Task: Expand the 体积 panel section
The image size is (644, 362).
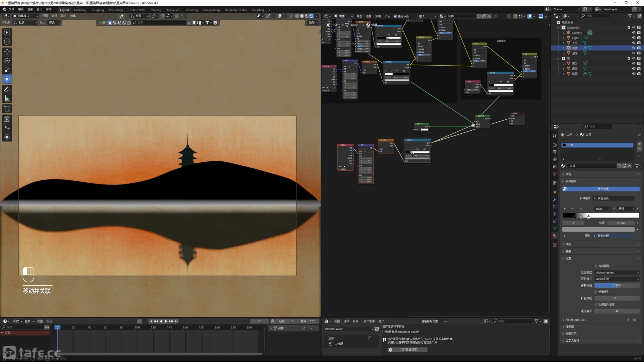Action: click(x=568, y=244)
